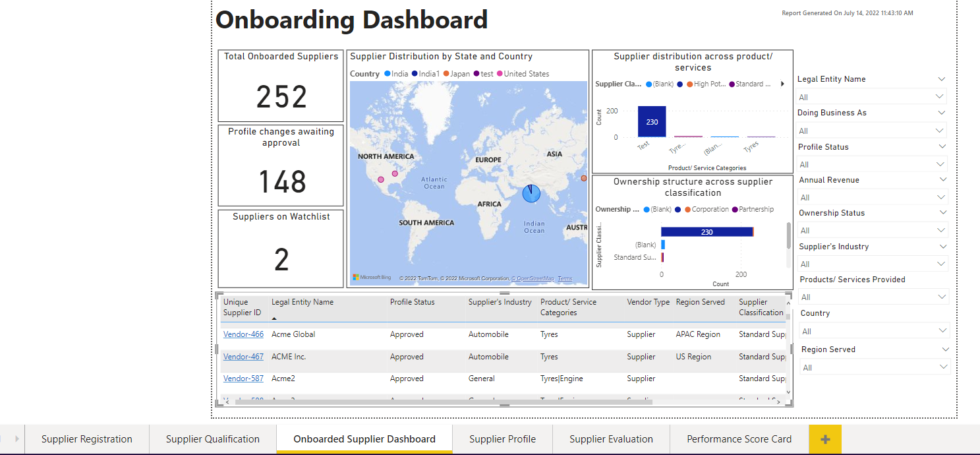Click the yellow add new page plus icon

824,439
